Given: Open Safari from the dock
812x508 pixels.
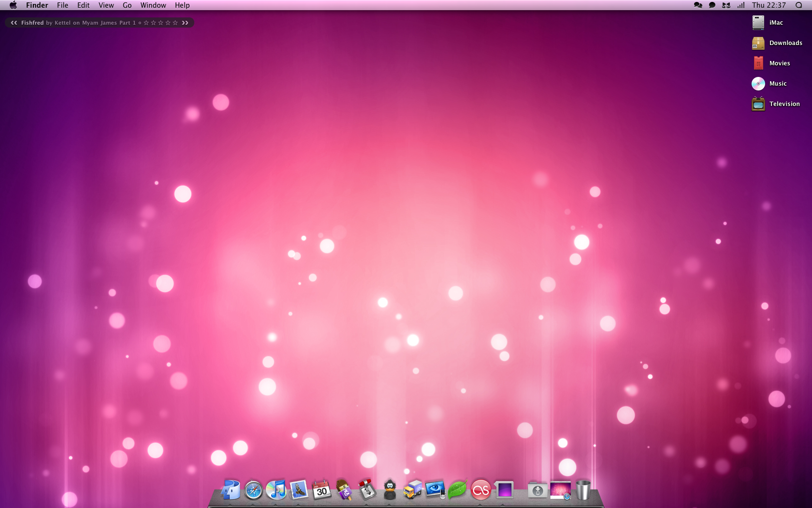Looking at the screenshot, I should click(253, 490).
